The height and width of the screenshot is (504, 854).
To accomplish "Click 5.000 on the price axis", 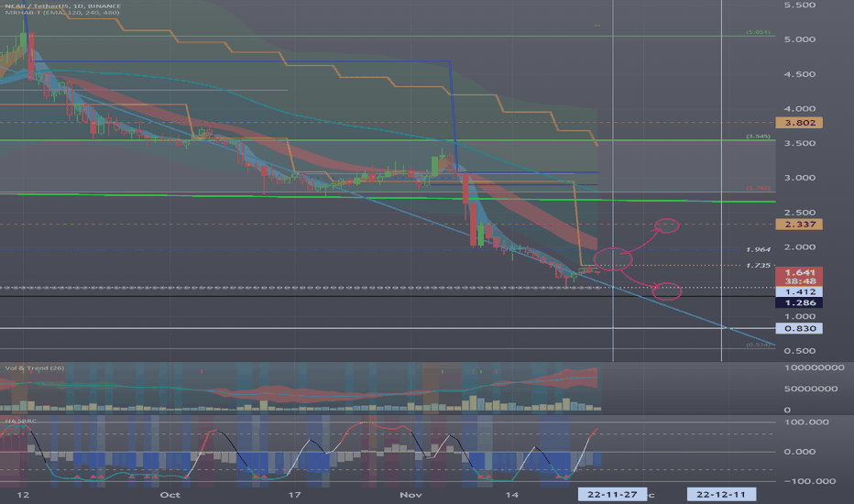I will pos(800,39).
